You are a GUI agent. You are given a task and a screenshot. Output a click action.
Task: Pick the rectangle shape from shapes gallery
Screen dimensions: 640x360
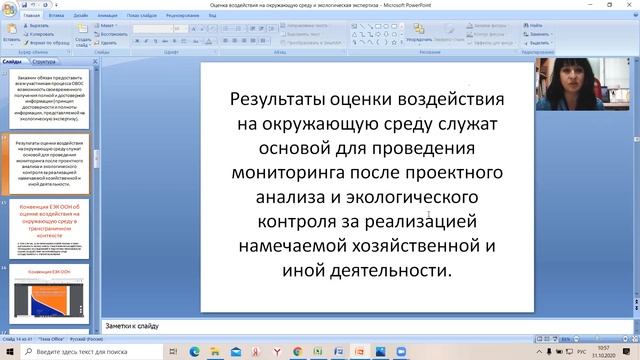[378, 27]
